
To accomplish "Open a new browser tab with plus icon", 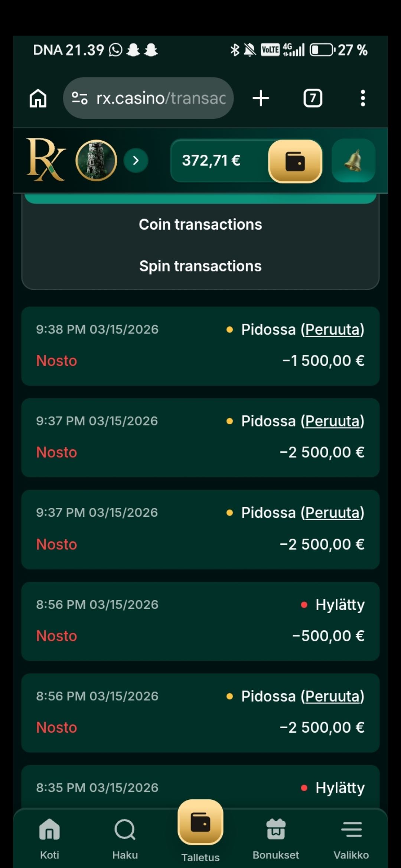I will pyautogui.click(x=261, y=98).
